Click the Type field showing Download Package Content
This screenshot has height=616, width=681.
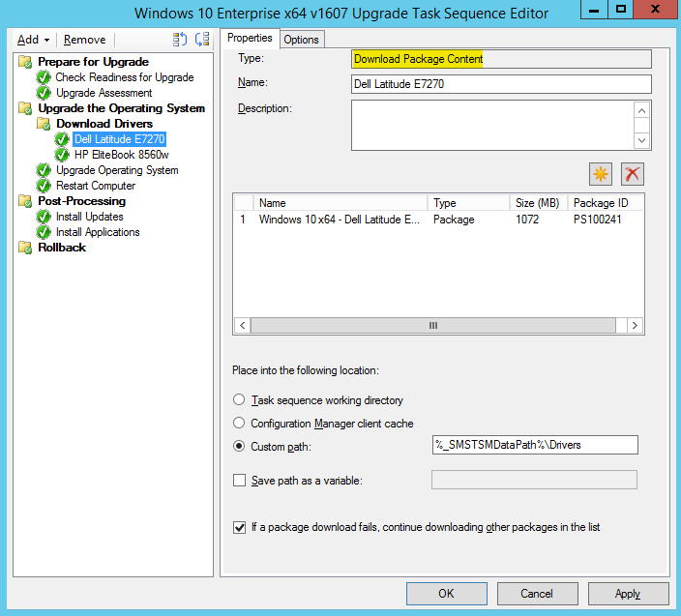[501, 59]
